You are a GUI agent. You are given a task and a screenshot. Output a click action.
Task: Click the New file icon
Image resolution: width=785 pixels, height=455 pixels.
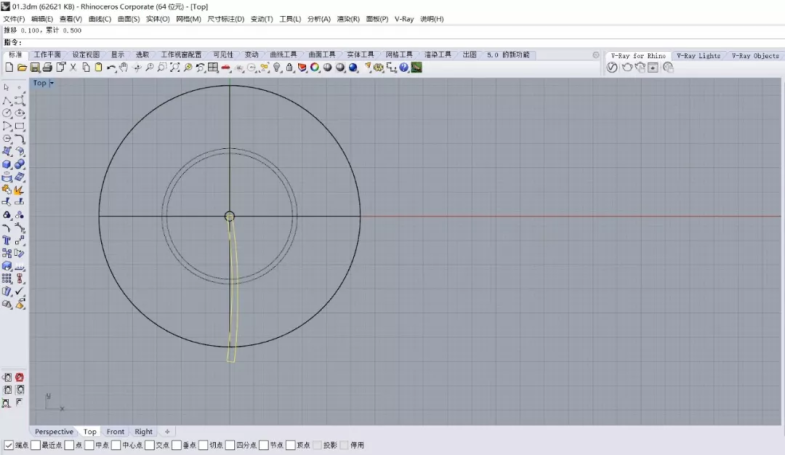9,67
